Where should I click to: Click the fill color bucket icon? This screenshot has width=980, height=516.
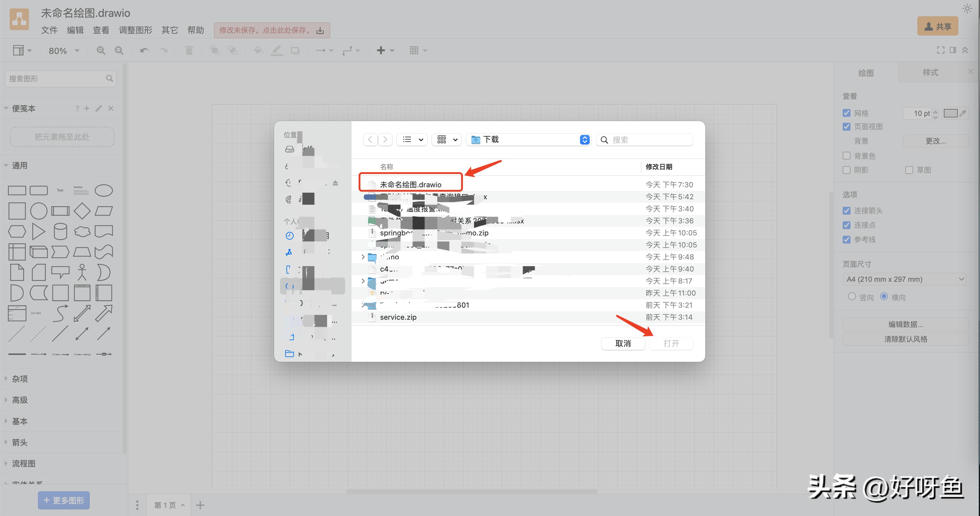(x=258, y=51)
